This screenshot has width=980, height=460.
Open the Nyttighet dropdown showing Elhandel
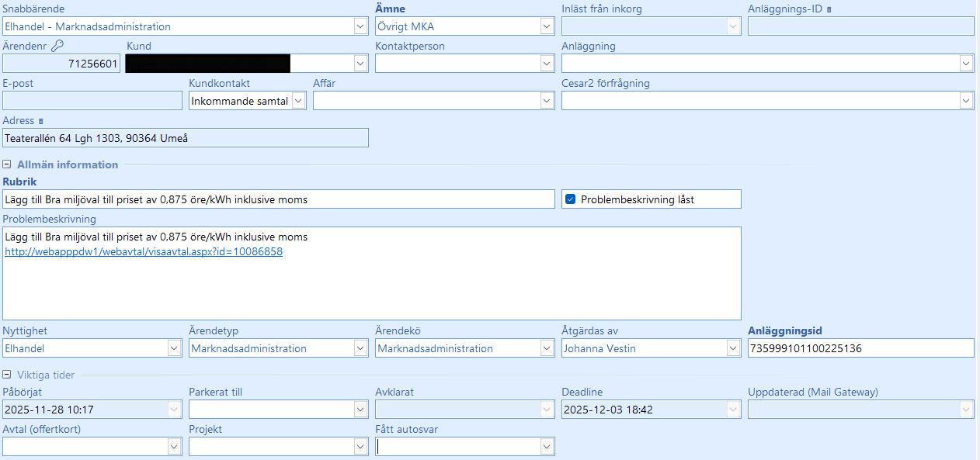tap(174, 349)
